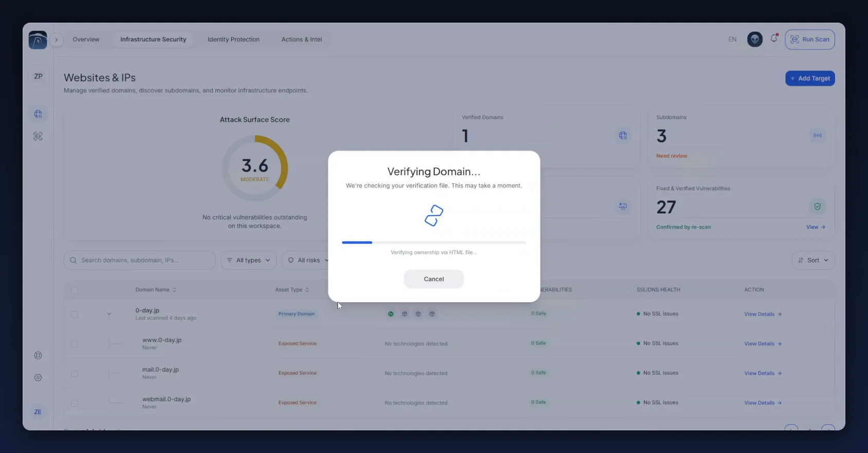
Task: Open the scan icon in left sidebar
Action: pos(38,136)
